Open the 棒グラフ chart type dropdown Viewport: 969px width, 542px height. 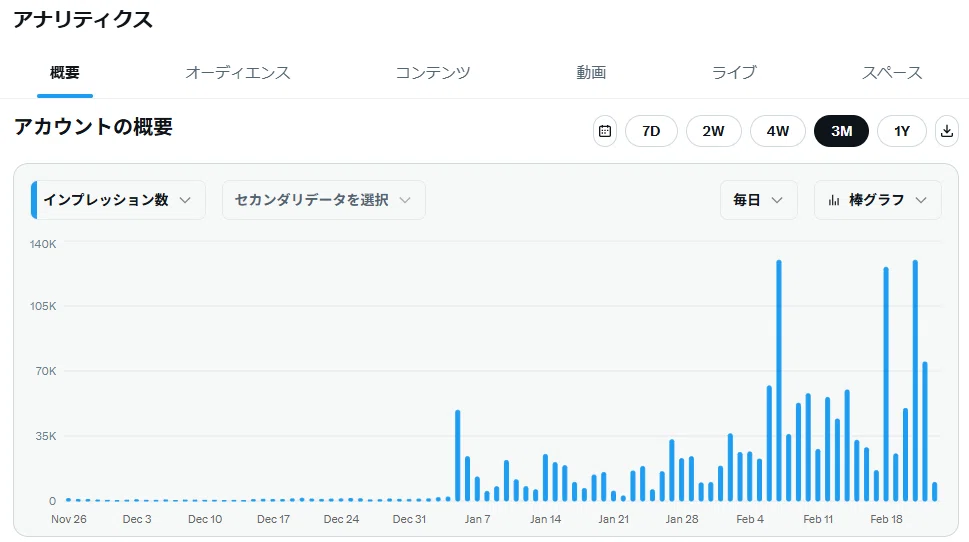coord(878,200)
